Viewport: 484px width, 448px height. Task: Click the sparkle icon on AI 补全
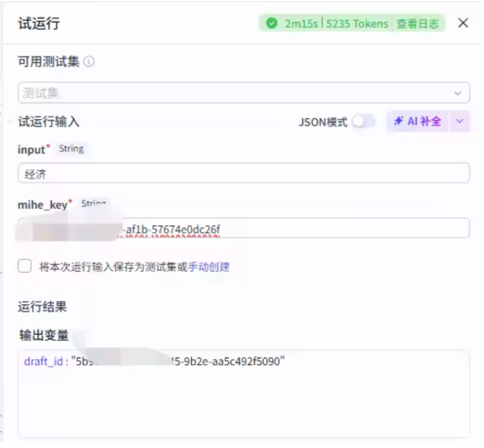(x=399, y=121)
